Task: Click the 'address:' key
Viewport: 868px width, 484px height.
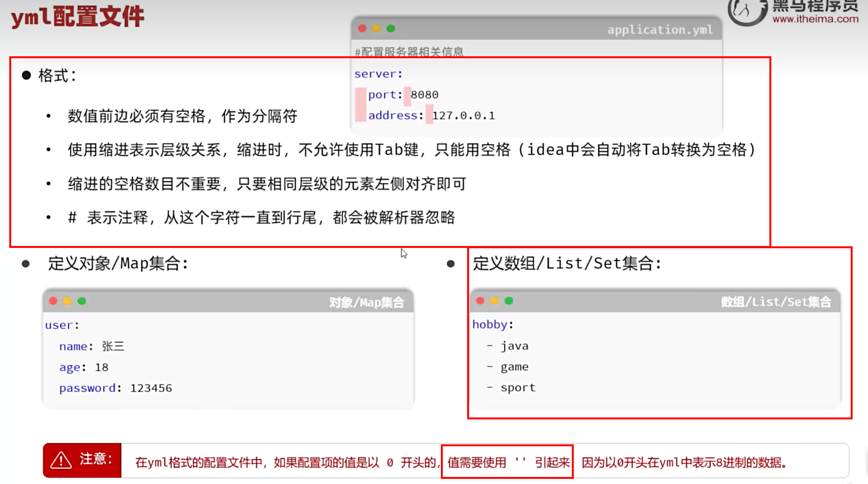Action: (396, 116)
